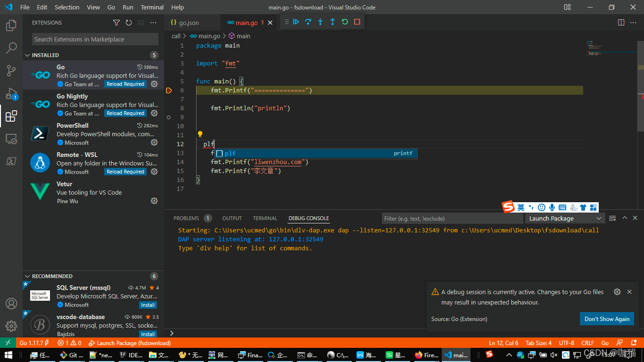Screen dimensions: 644x362
Task: Open the Run and Debug view
Action: pos(11,93)
